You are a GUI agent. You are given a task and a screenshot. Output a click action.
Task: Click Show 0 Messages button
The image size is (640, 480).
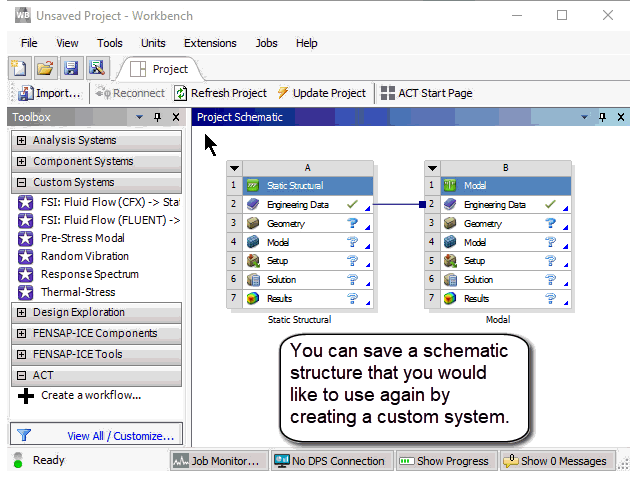tap(558, 461)
